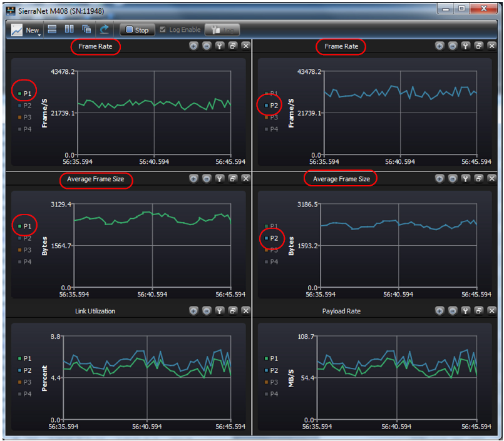Toggle P1 series in Link Utilization legend

click(25, 358)
